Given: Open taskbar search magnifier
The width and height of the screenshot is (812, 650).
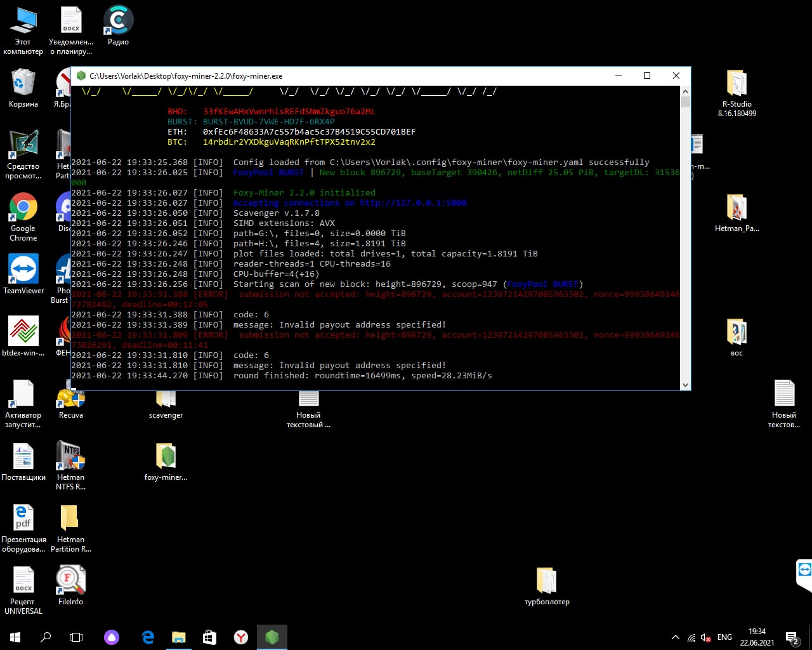Looking at the screenshot, I should coord(46,637).
